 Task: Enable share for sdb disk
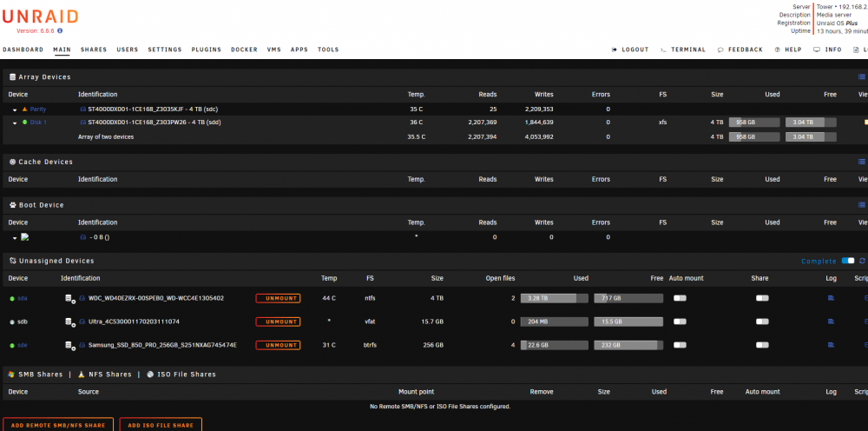pyautogui.click(x=762, y=322)
